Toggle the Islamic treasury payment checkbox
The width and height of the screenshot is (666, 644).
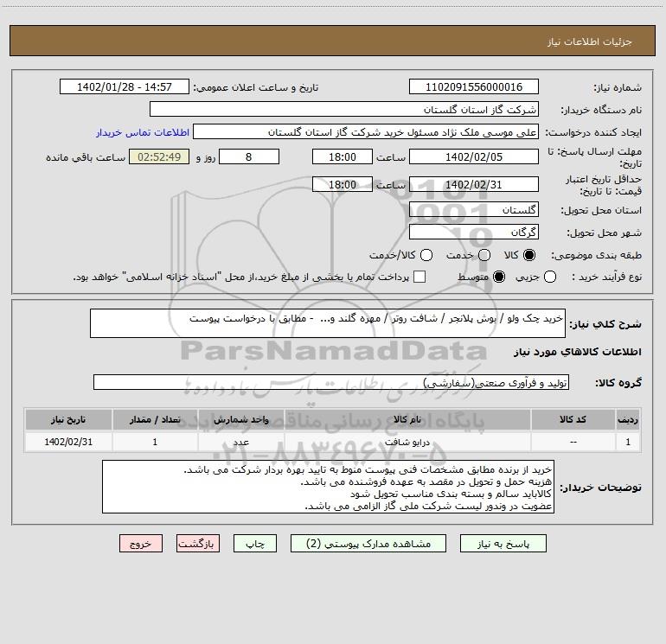419,277
